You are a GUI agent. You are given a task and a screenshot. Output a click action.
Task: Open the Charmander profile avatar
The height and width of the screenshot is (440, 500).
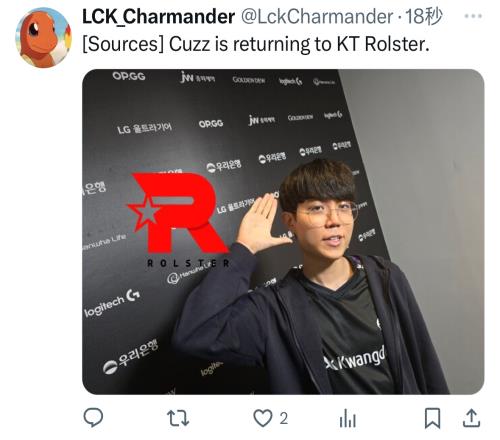point(43,37)
